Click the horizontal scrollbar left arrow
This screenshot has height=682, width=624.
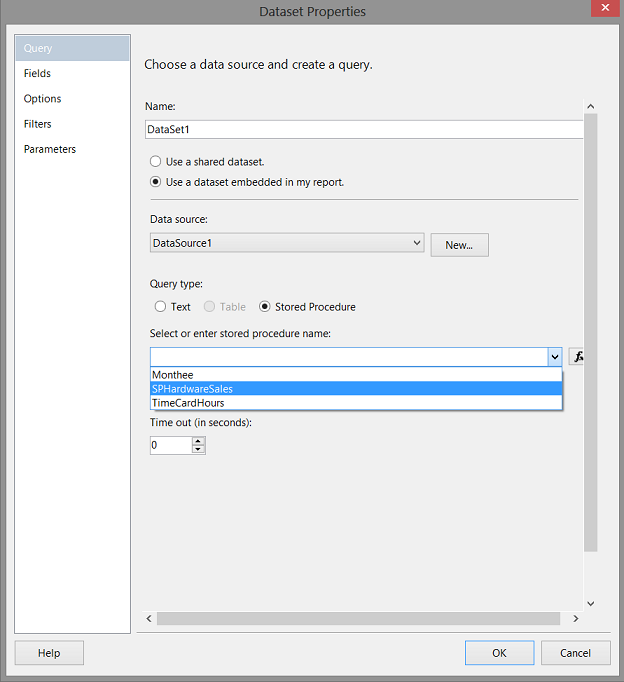[150, 619]
